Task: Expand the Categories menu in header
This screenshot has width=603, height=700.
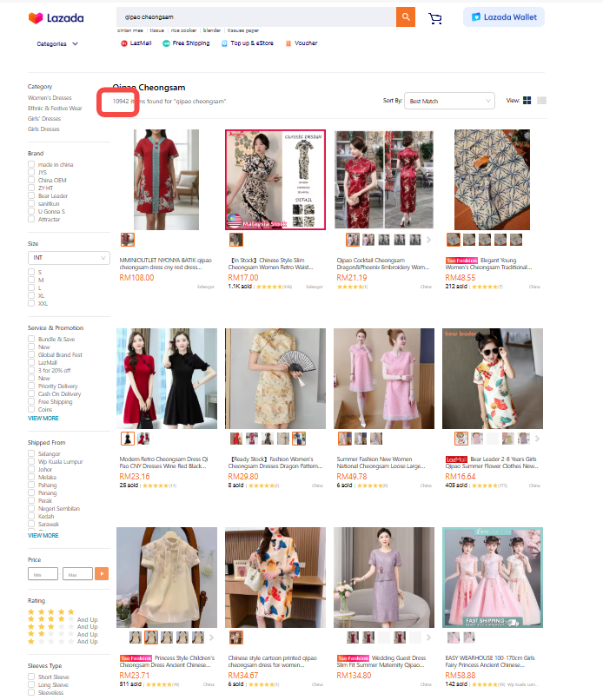Action: (x=57, y=43)
